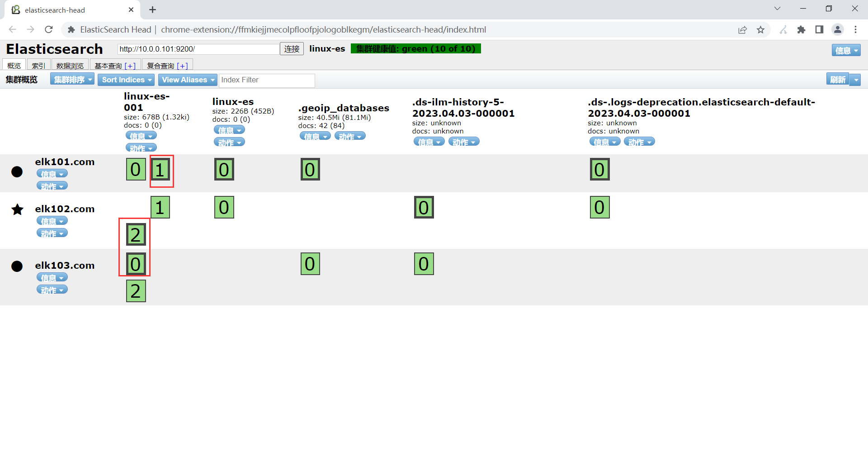Click the green cluster health status bar
The width and height of the screenshot is (868, 466).
click(416, 49)
